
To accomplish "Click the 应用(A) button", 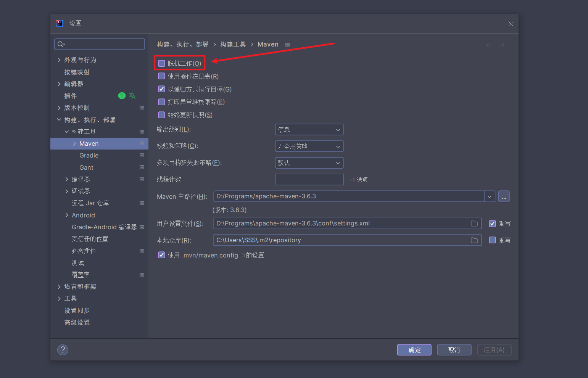I will (x=494, y=350).
